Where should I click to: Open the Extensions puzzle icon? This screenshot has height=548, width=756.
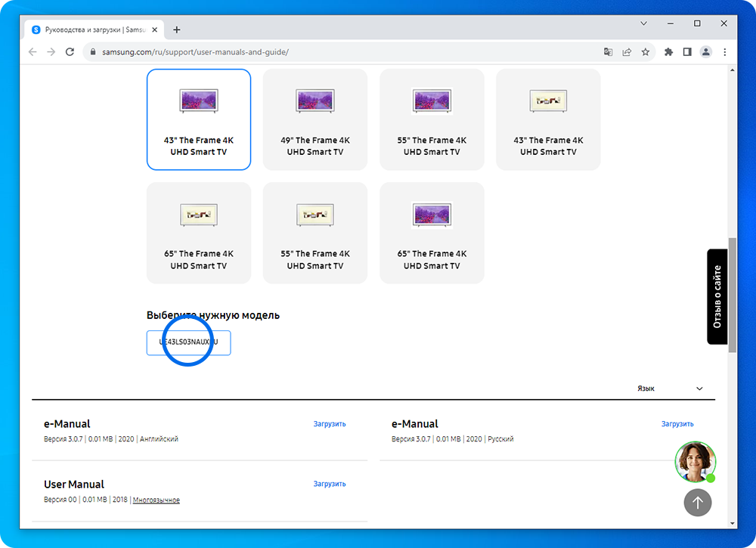point(668,52)
